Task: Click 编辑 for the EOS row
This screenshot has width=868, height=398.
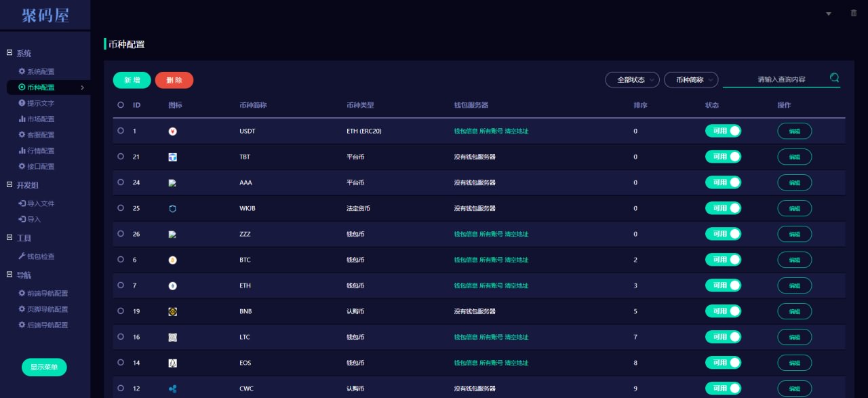Action: point(795,363)
